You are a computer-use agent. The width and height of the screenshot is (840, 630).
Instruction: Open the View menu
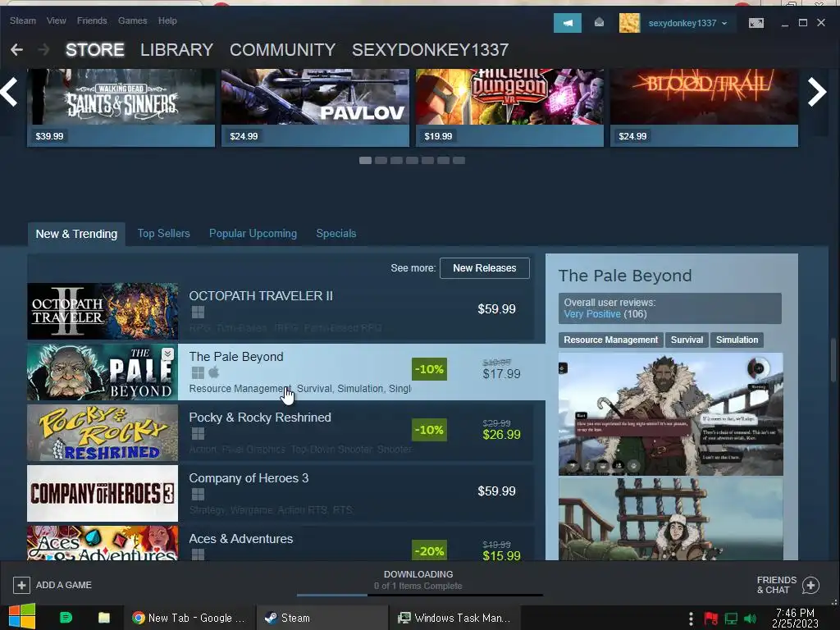point(57,21)
